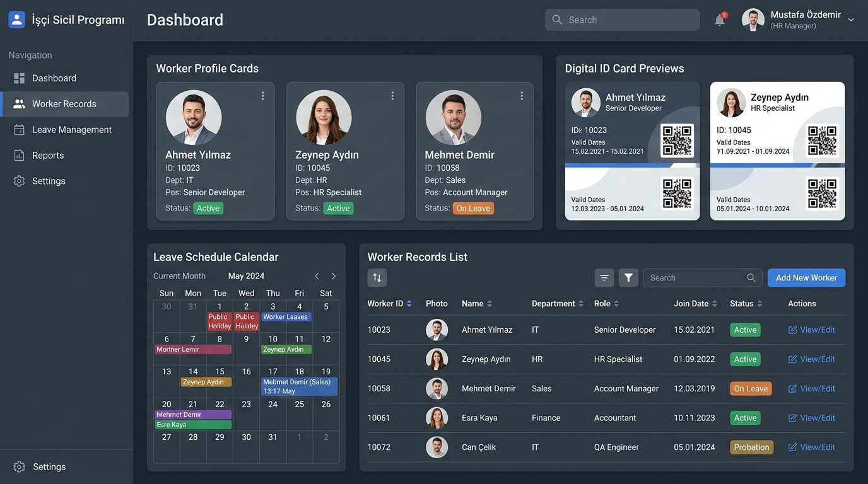Open the lines filter options icon
This screenshot has height=484, width=868.
[604, 278]
